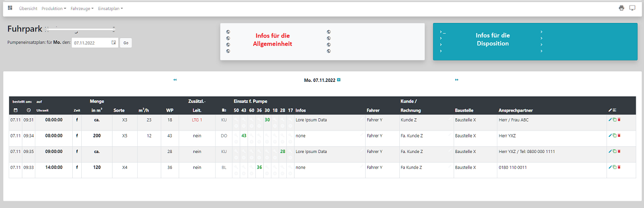The height and width of the screenshot is (208, 644).
Task: Expand the Einsatzplan dropdown menu
Action: [x=110, y=8]
